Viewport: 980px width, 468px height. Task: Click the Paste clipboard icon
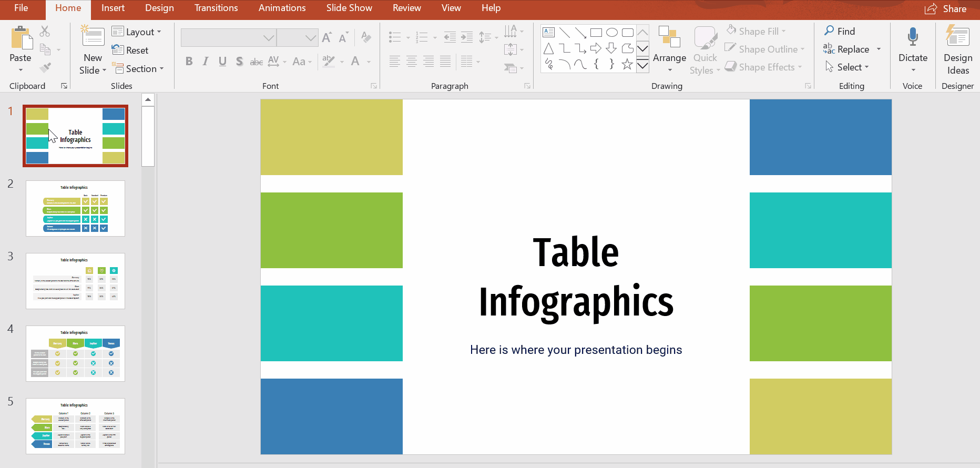tap(21, 39)
